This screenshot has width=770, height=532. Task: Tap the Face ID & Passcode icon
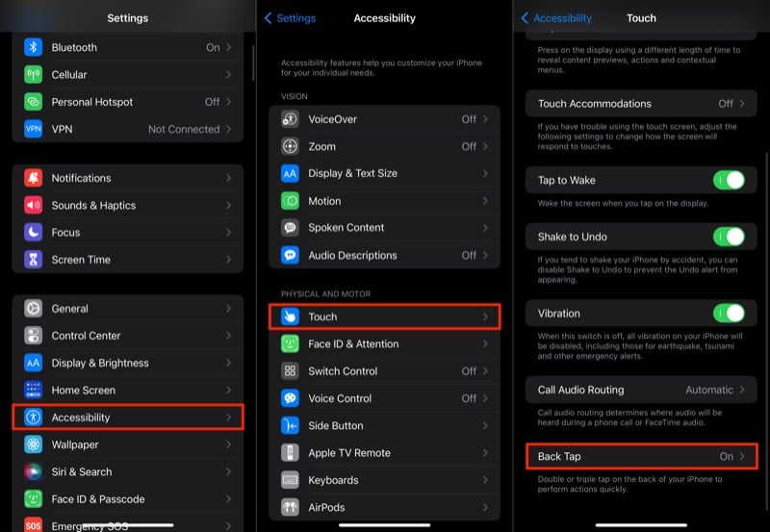pos(34,499)
